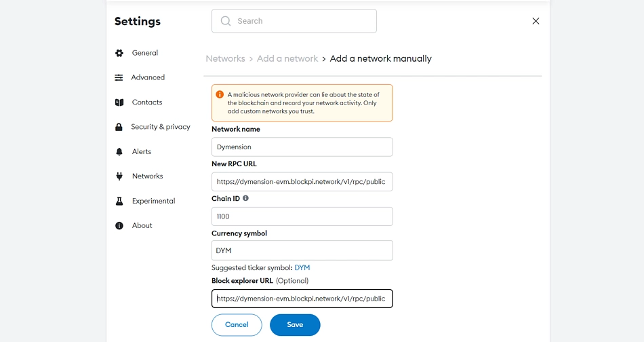Click the Chain ID info tooltip icon
This screenshot has width=644, height=342.
coord(245,198)
